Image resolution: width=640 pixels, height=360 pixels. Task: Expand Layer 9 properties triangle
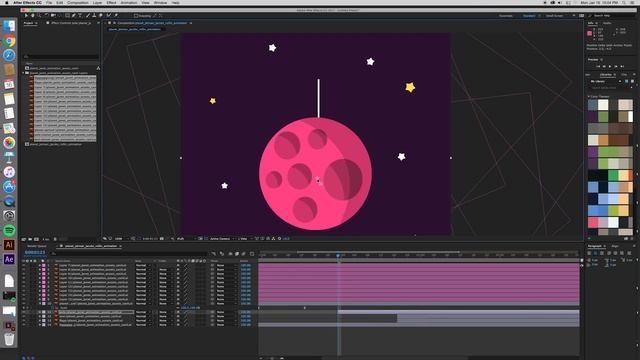tap(40, 273)
